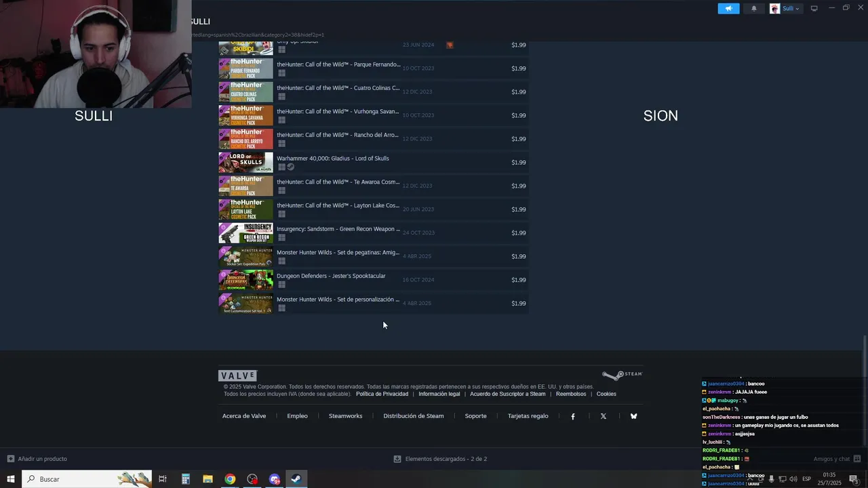This screenshot has height=488, width=868.
Task: Open Cuatro Colinas Cosmetic Pack listing
Action: click(374, 91)
